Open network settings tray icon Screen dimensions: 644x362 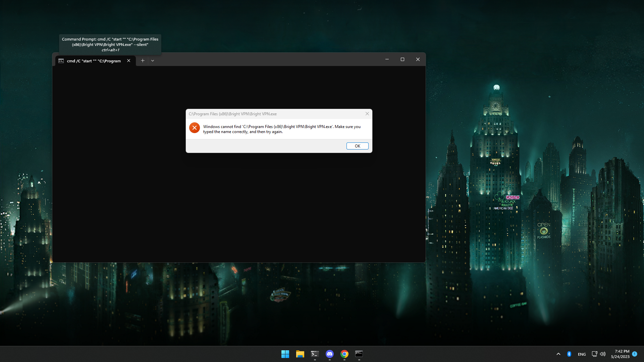click(x=594, y=354)
